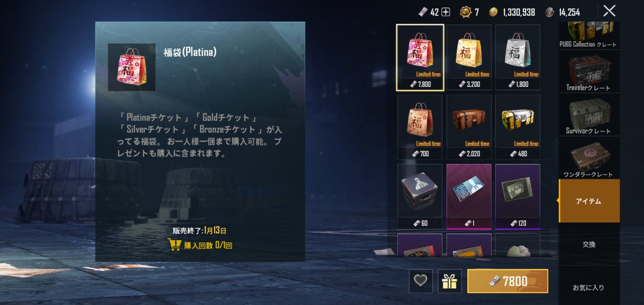
Task: Open the ワンダラークレート category
Action: click(589, 158)
